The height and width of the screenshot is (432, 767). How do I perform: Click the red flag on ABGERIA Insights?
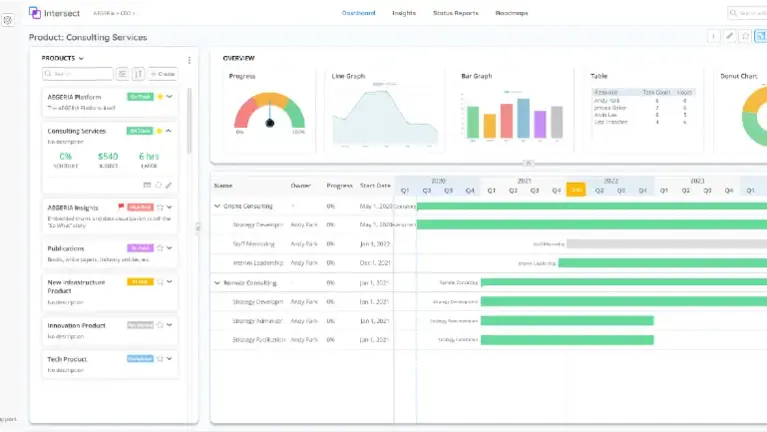tap(121, 207)
